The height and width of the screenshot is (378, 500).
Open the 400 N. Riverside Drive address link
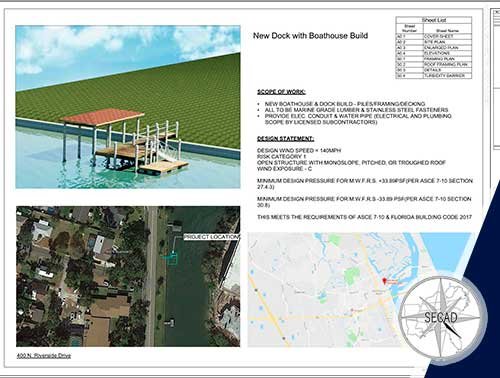[44, 356]
